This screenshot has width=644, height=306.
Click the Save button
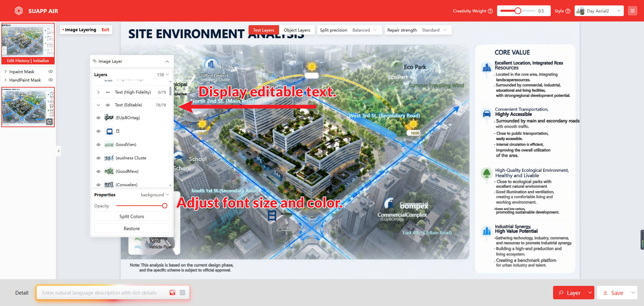click(x=613, y=293)
